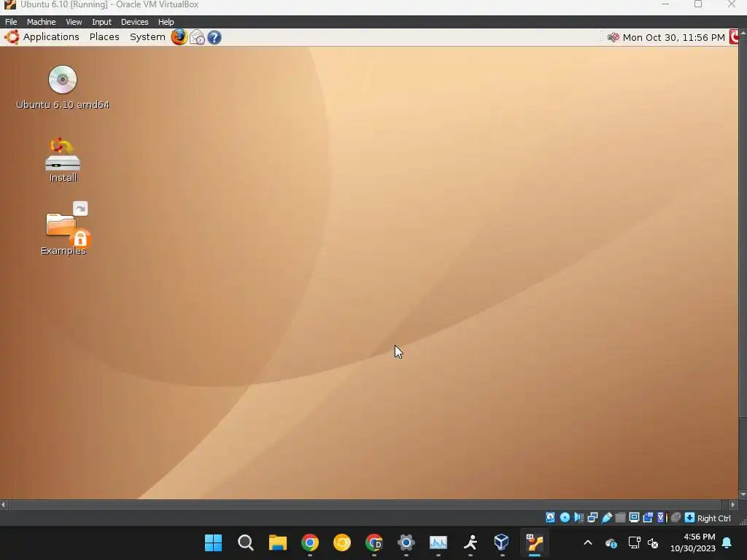This screenshot has height=560, width=747.
Task: Open the Chrome icon with D profile badge
Action: [374, 542]
